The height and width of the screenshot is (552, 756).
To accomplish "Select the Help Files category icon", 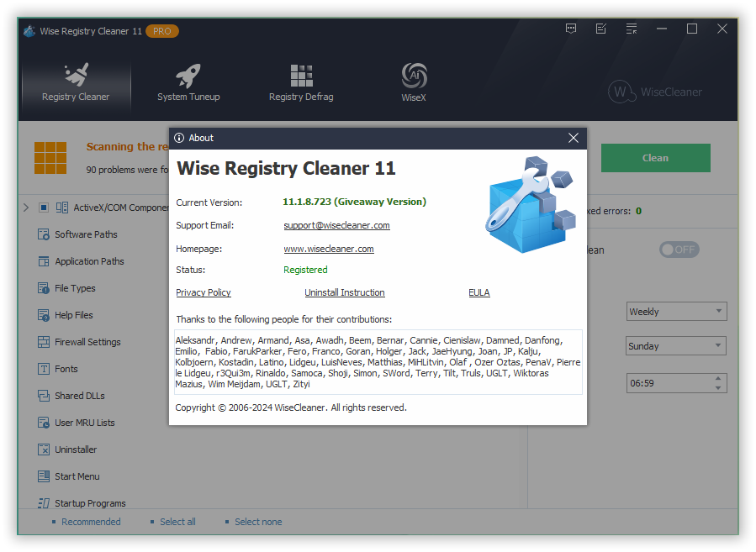I will point(44,316).
